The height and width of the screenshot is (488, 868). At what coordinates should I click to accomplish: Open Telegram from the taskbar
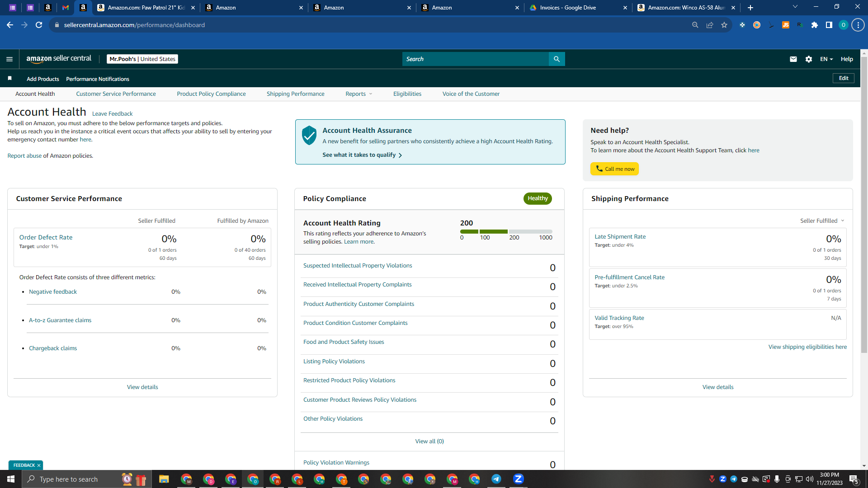pos(496,479)
